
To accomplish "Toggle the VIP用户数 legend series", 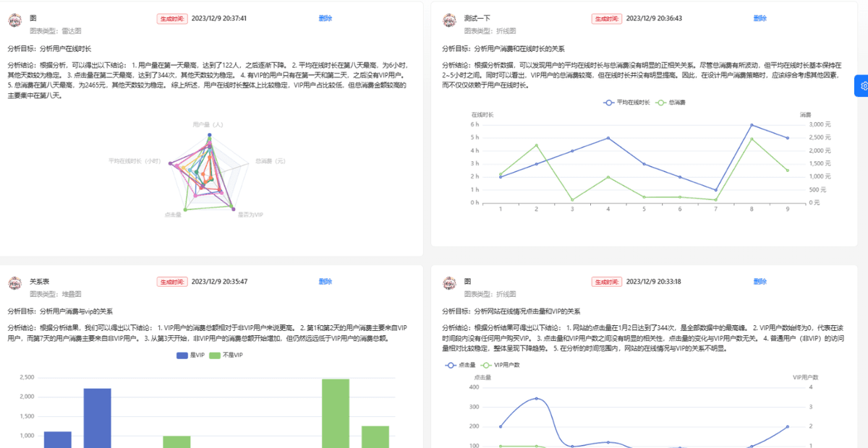I will [x=501, y=365].
